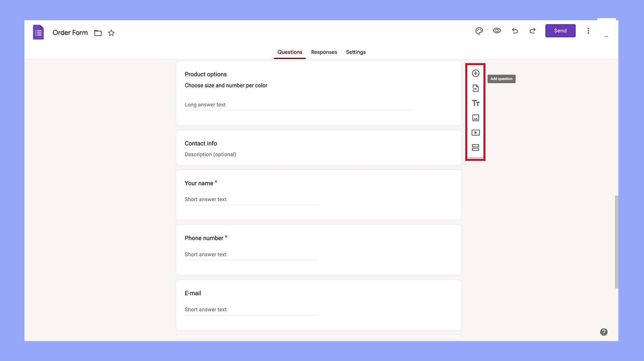This screenshot has width=644, height=361.
Task: Select the Your name question title
Action: [199, 183]
